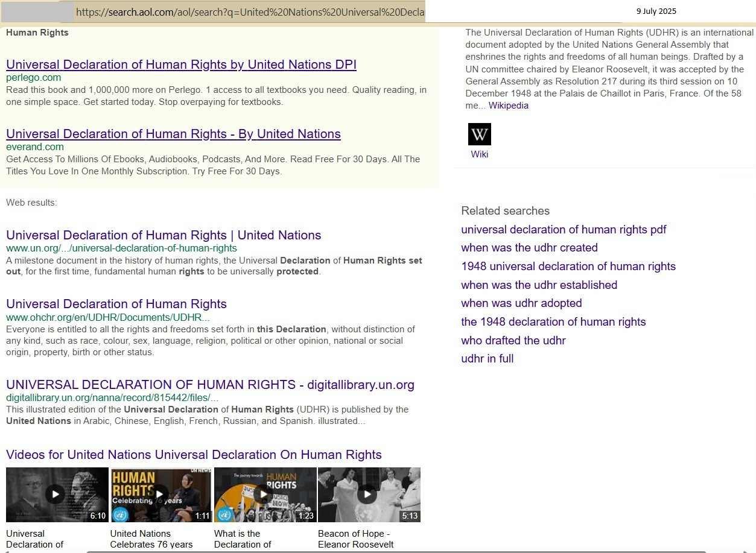Click the Wikipedia W logo icon
Image resolution: width=756 pixels, height=553 pixels.
pyautogui.click(x=480, y=134)
